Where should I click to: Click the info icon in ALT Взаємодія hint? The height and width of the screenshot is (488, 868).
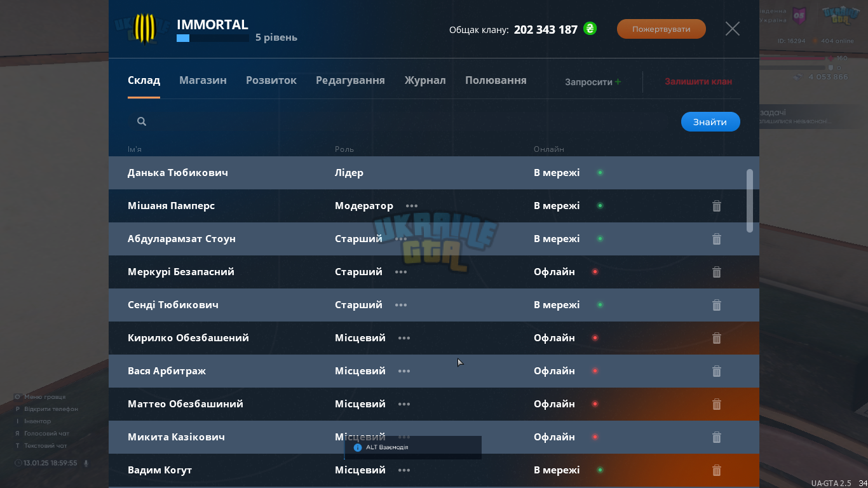[358, 447]
